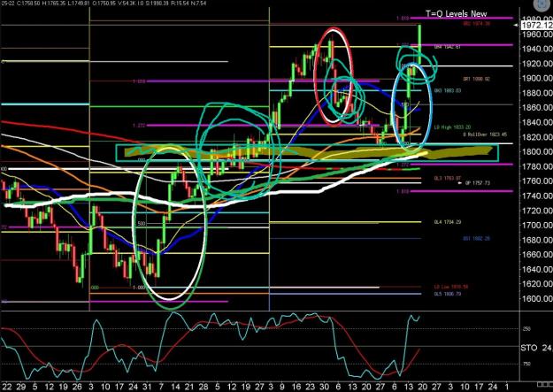553x392 pixels.
Task: Select the 1760.00 price axis label
Action: pos(537,181)
